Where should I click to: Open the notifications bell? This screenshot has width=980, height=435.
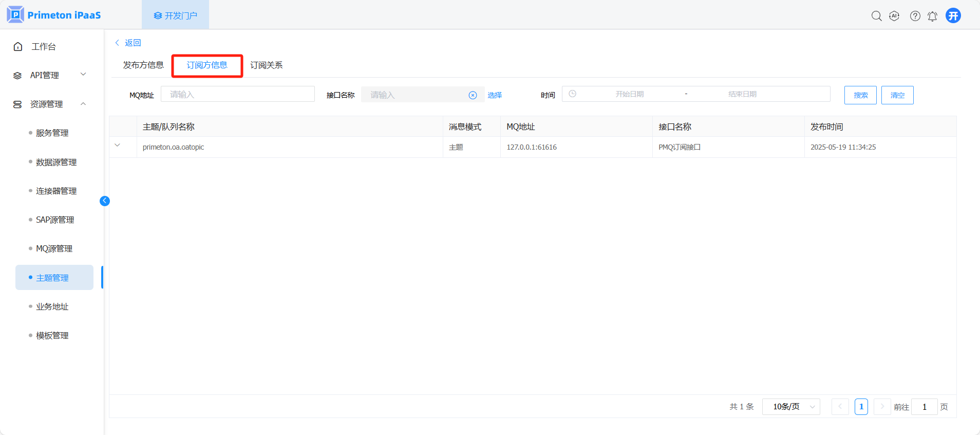[932, 16]
